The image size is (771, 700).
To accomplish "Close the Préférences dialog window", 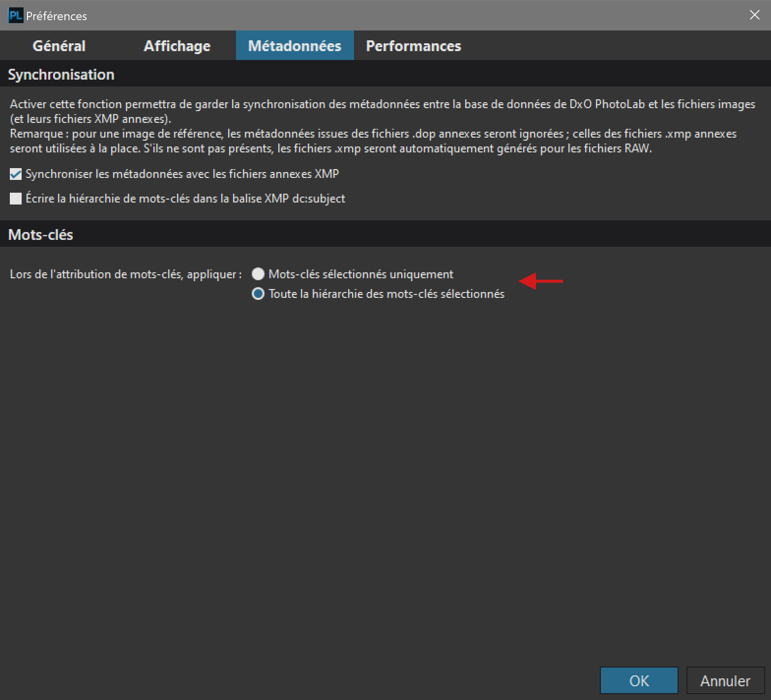I will [x=754, y=15].
